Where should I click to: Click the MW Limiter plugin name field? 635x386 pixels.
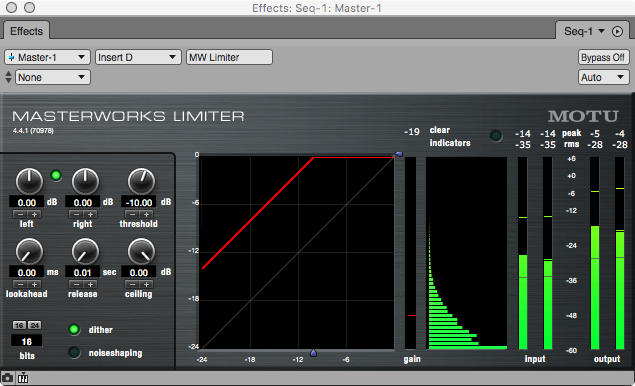click(229, 57)
